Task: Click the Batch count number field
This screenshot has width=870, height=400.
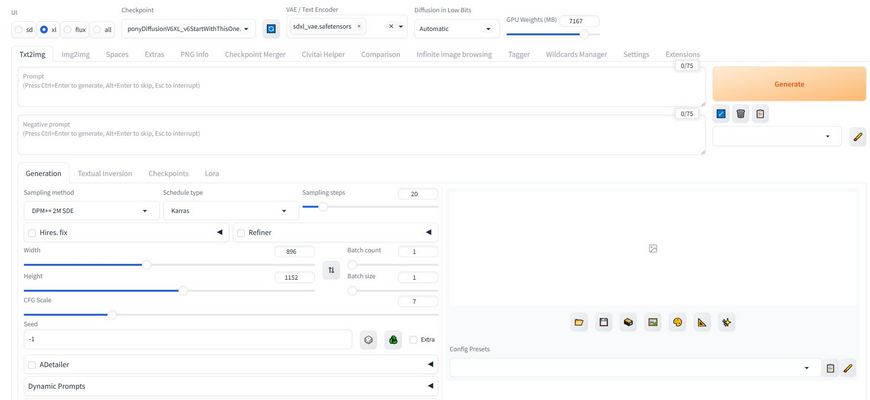Action: [418, 251]
